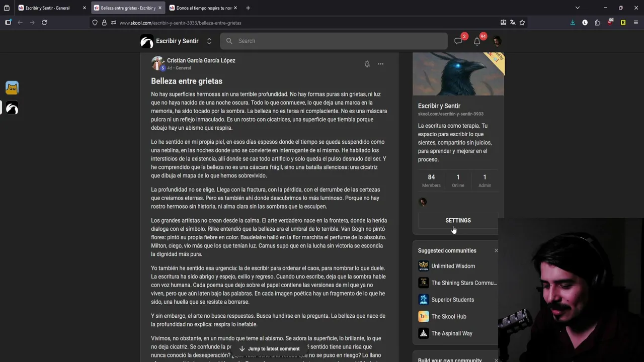Toggle the sidebar button in toolbar

coord(8,23)
